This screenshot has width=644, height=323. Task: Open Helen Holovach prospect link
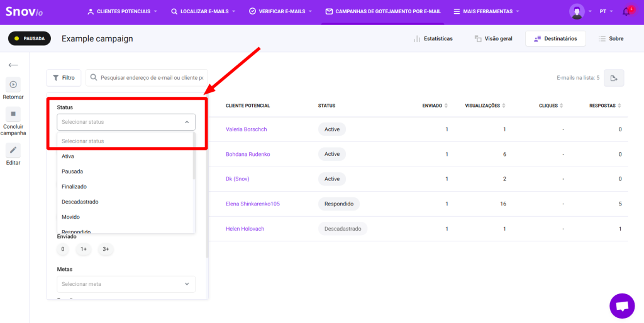(x=245, y=229)
